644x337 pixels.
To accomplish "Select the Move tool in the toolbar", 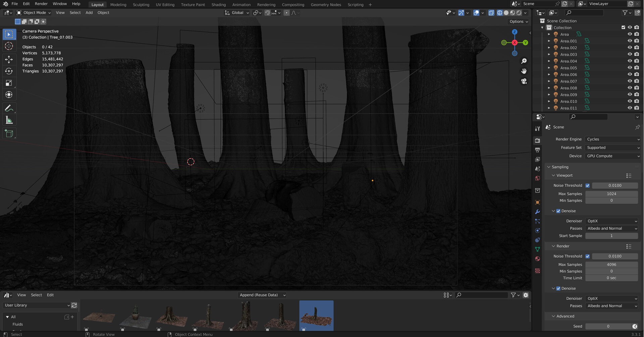I will pos(9,59).
